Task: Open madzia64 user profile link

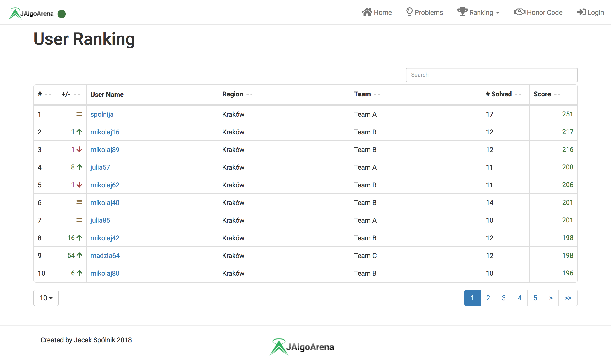Action: [x=105, y=256]
